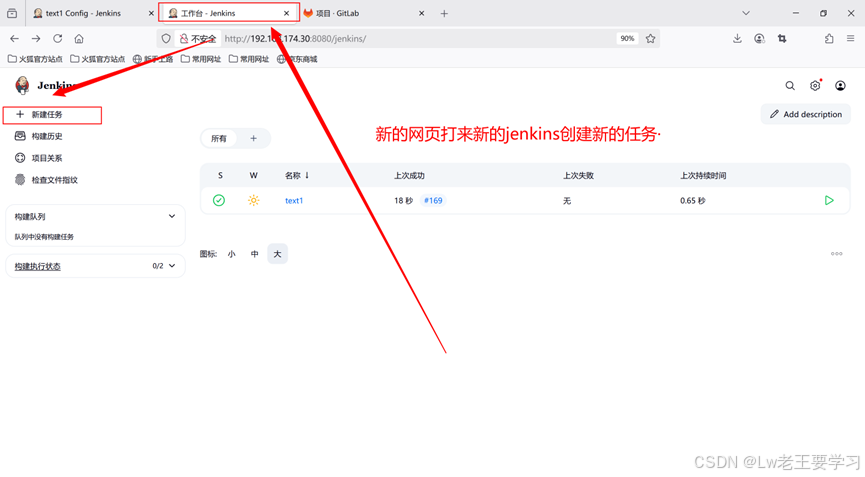
Task: Open the Firefox account icon in toolbar
Action: click(x=760, y=39)
